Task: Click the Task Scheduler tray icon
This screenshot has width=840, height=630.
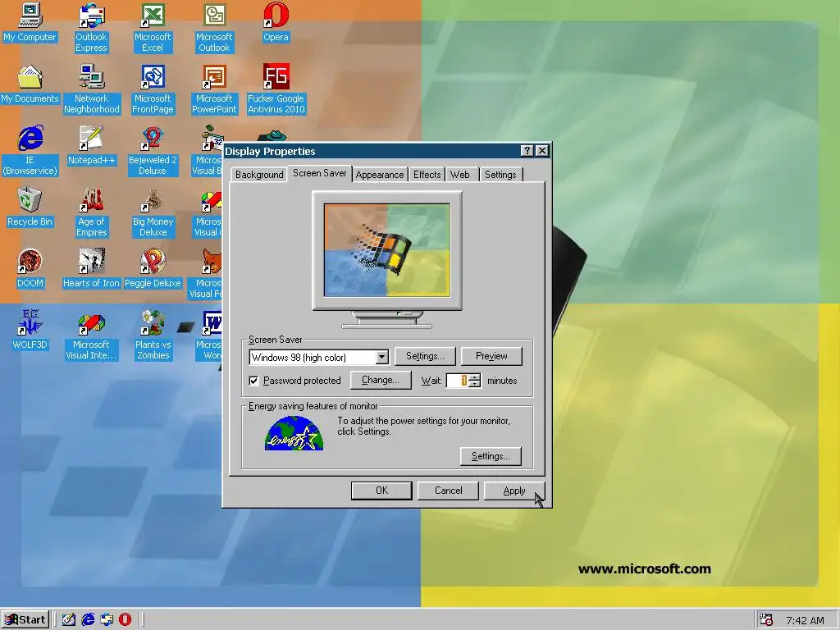Action: pos(766,620)
